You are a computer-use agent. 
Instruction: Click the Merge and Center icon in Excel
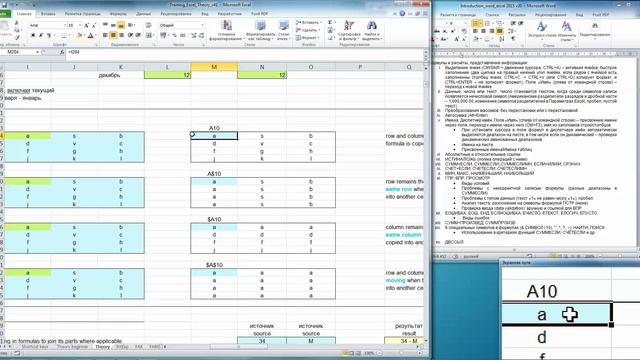(x=149, y=36)
